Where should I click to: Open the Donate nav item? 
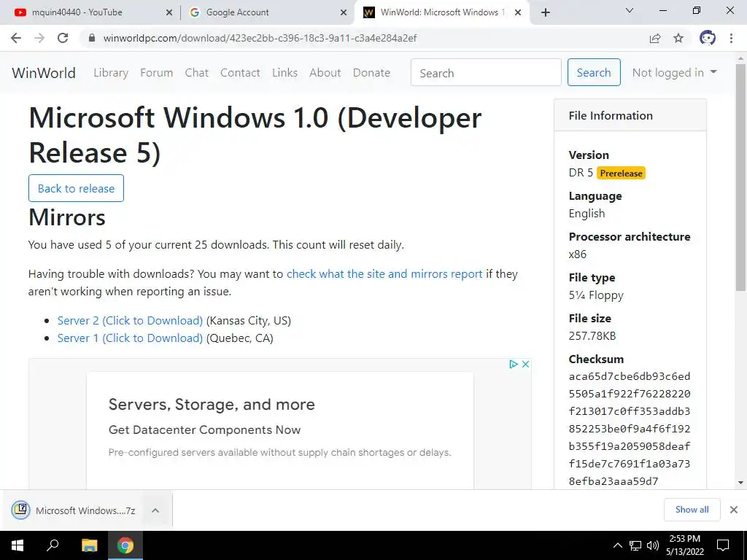pos(371,73)
